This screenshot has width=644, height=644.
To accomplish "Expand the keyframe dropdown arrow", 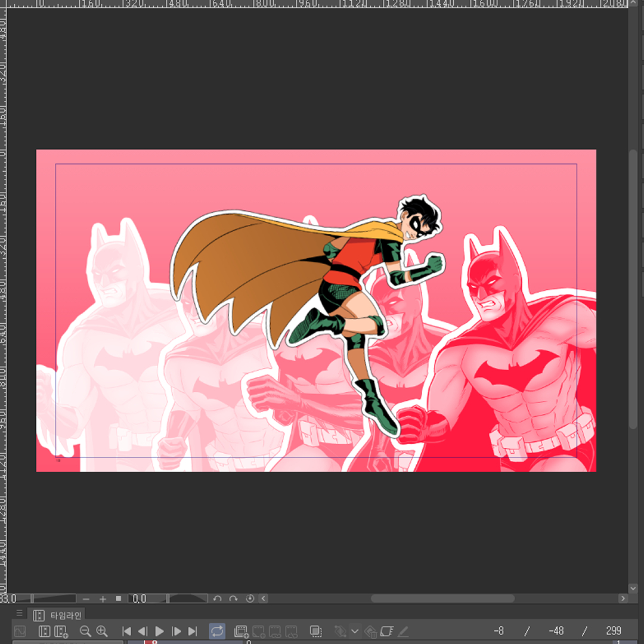I will [355, 631].
